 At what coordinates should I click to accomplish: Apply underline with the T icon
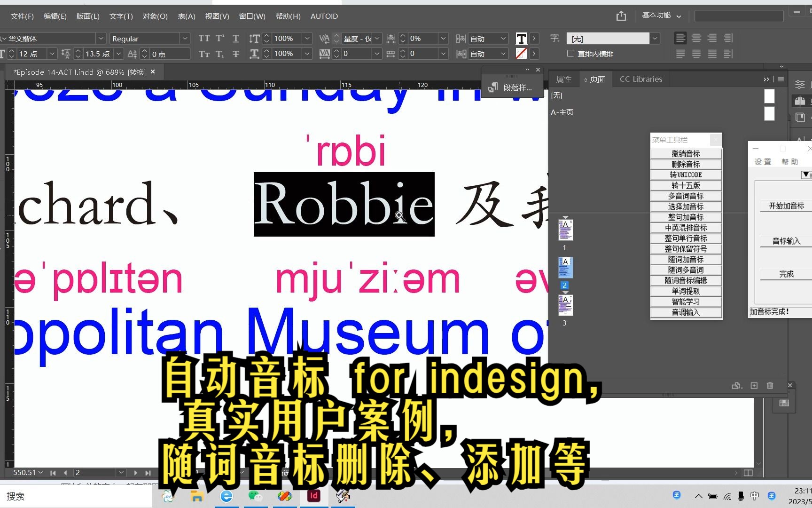(x=235, y=38)
